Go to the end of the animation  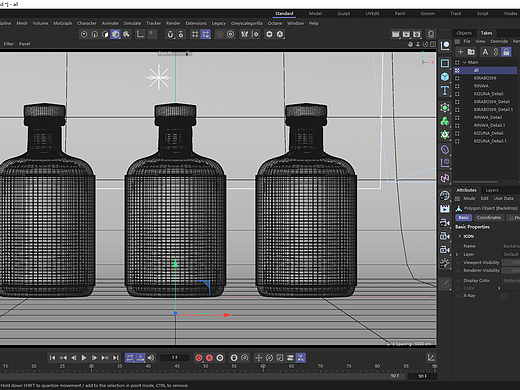(x=115, y=358)
